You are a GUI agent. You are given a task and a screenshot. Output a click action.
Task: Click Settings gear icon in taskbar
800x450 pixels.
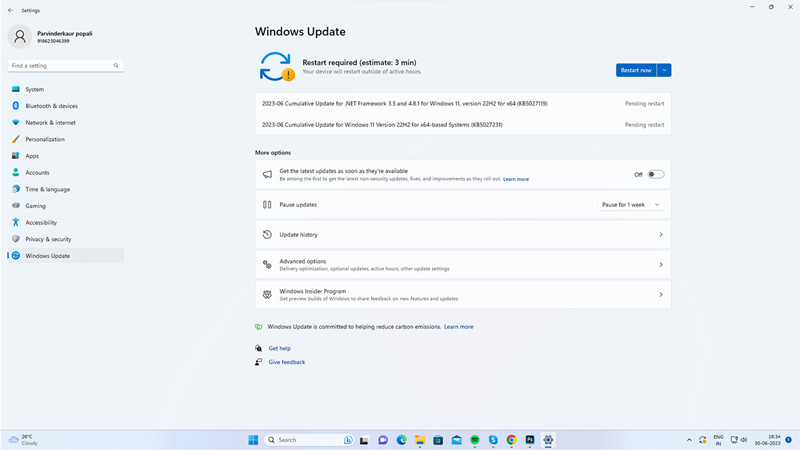coord(548,440)
